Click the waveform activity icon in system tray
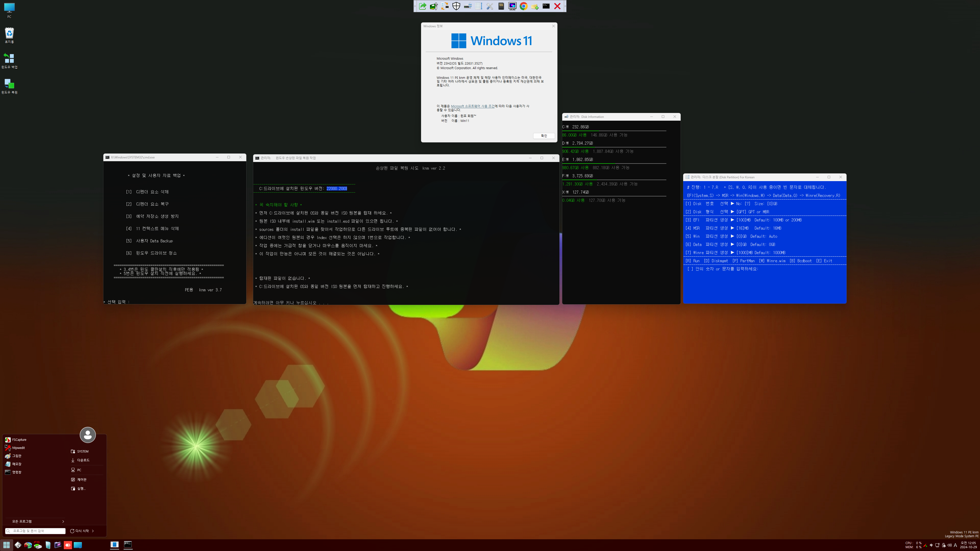This screenshot has height=551, width=980. coord(931,545)
